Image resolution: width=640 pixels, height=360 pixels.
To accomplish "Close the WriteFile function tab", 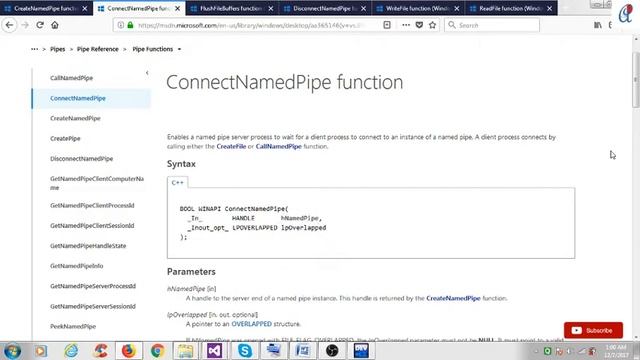I will coord(457,8).
